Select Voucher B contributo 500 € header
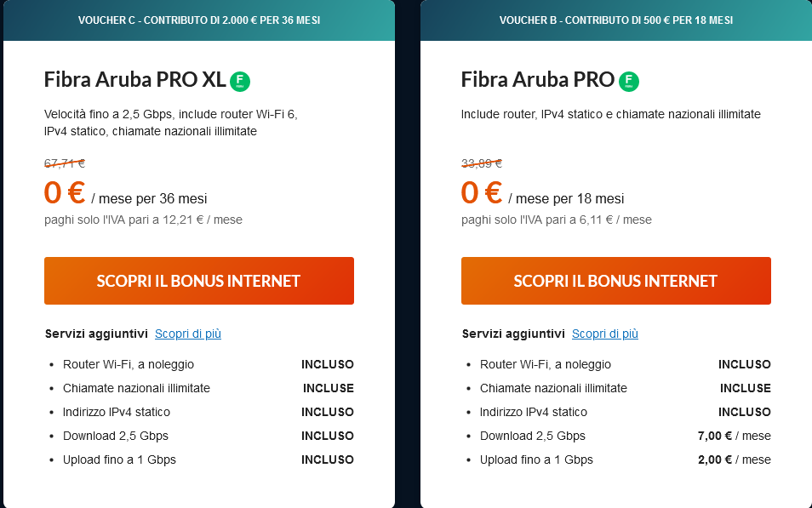Image resolution: width=812 pixels, height=508 pixels. coord(616,20)
